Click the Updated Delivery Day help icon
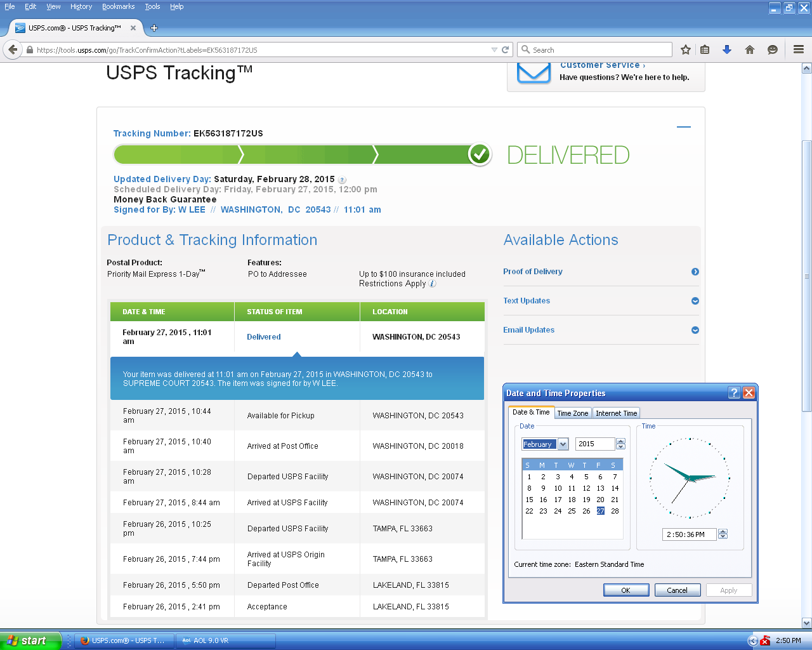This screenshot has height=650, width=812. pos(343,180)
